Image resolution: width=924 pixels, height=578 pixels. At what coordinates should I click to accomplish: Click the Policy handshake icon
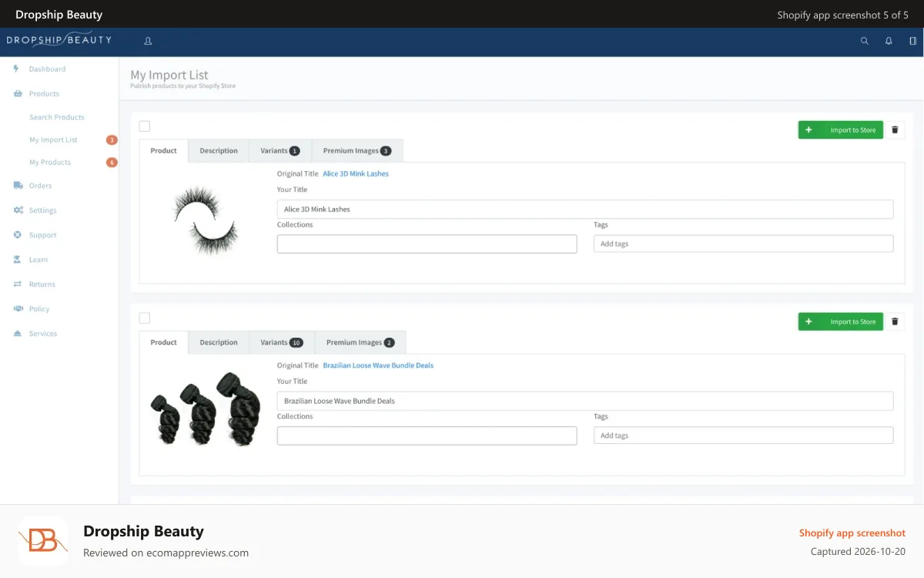tap(18, 308)
